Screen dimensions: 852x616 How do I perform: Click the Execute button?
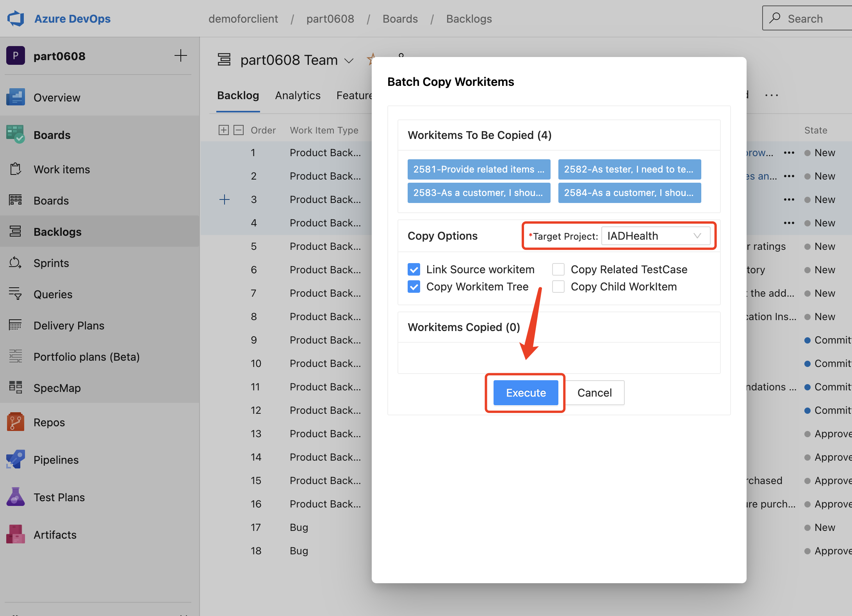click(525, 393)
